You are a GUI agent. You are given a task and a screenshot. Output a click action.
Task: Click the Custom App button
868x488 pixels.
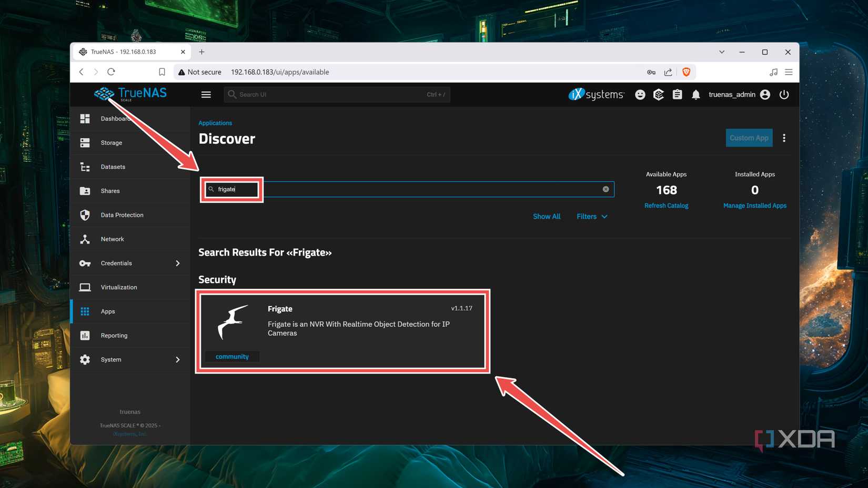point(749,138)
